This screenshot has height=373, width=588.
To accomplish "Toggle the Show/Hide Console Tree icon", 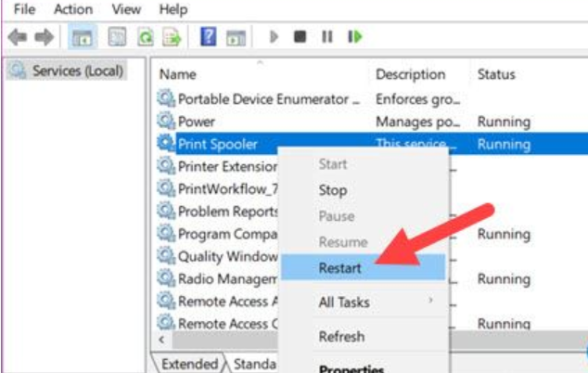I will point(83,37).
